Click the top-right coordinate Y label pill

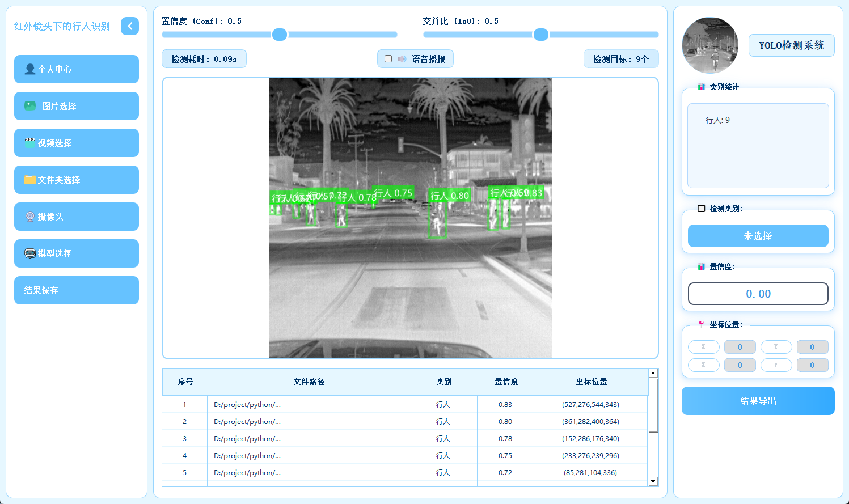pyautogui.click(x=776, y=347)
